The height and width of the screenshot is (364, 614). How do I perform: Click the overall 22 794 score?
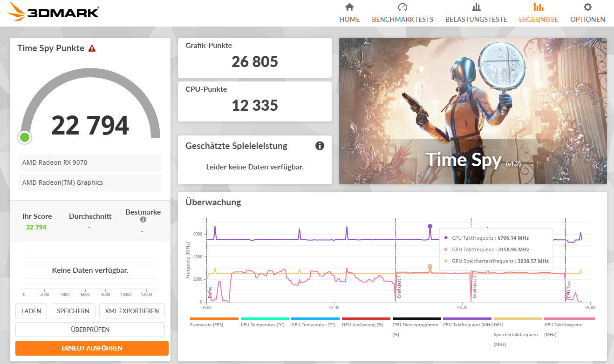click(90, 125)
